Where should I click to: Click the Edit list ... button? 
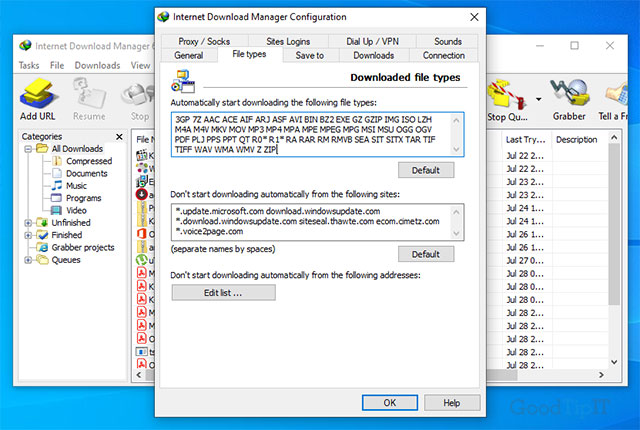point(223,293)
